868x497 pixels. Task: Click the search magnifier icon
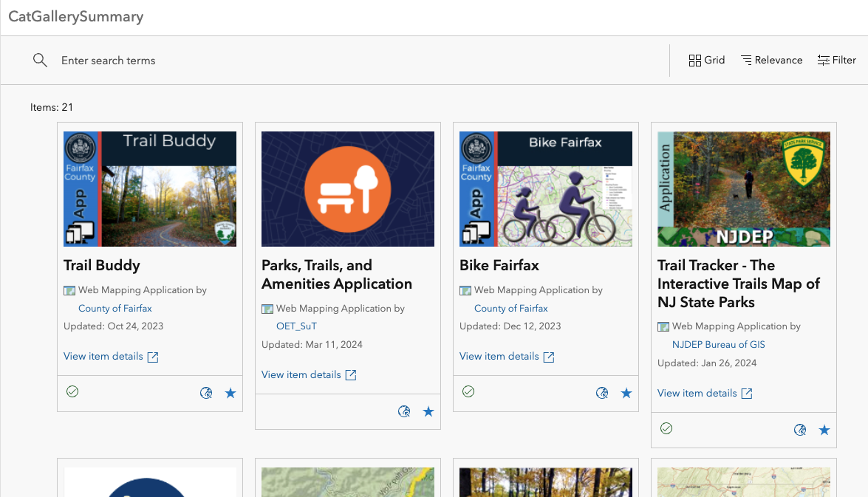coord(40,61)
